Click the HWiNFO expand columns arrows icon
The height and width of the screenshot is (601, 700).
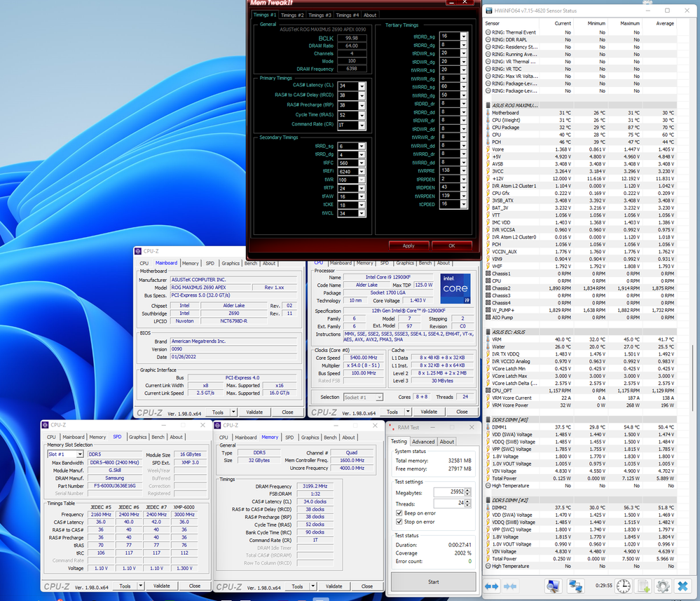pyautogui.click(x=491, y=586)
